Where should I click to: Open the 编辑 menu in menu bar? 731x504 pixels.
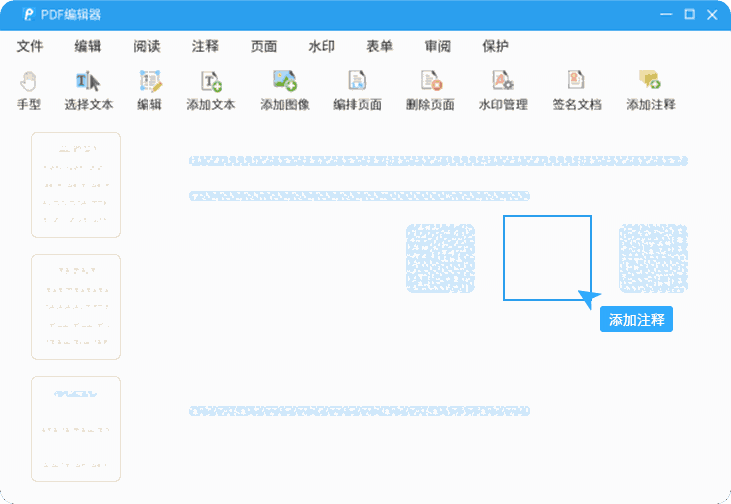[x=88, y=46]
